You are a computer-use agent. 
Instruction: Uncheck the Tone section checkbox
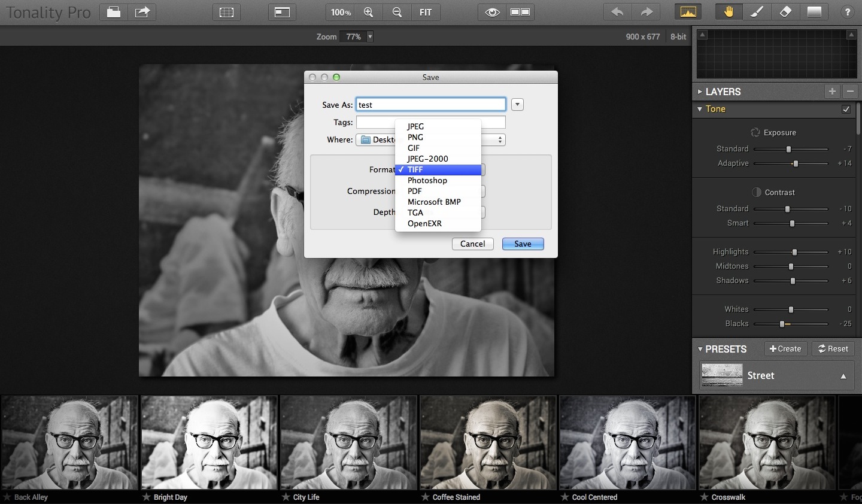click(x=846, y=109)
